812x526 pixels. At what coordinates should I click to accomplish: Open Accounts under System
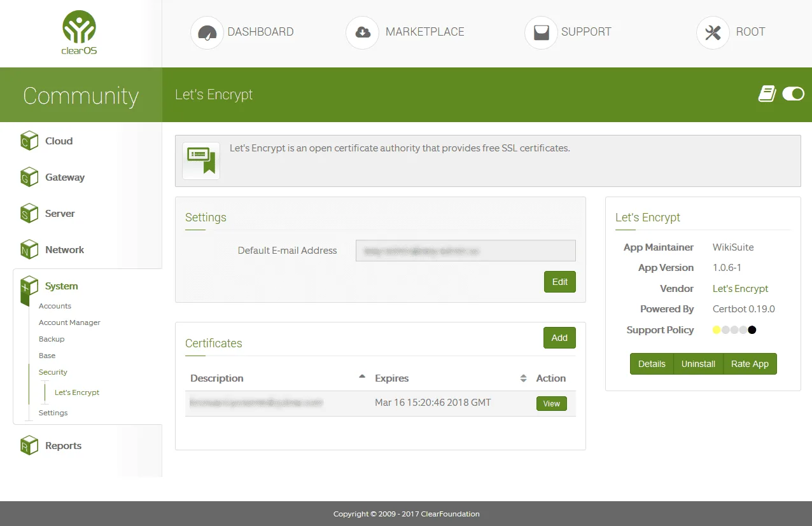[x=55, y=306]
